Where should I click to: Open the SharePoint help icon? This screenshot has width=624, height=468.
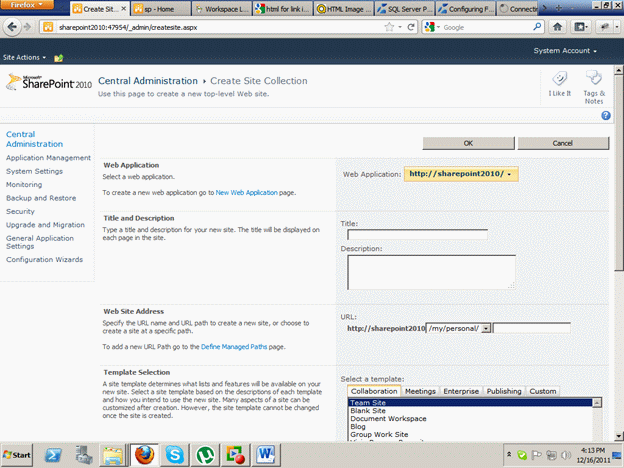(606, 115)
